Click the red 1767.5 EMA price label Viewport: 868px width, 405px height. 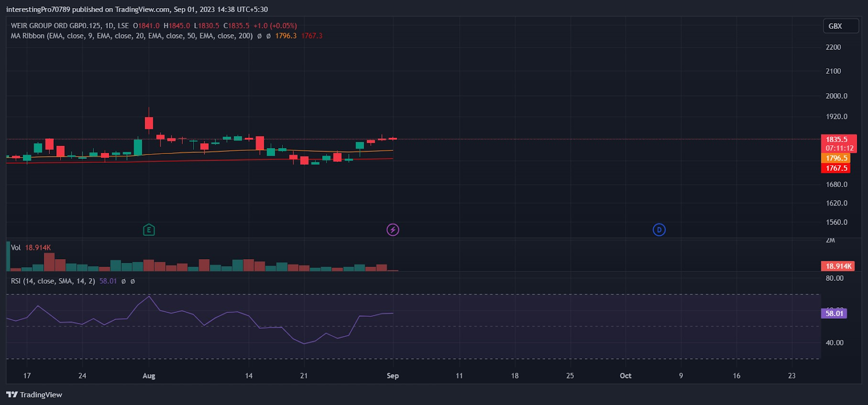836,168
